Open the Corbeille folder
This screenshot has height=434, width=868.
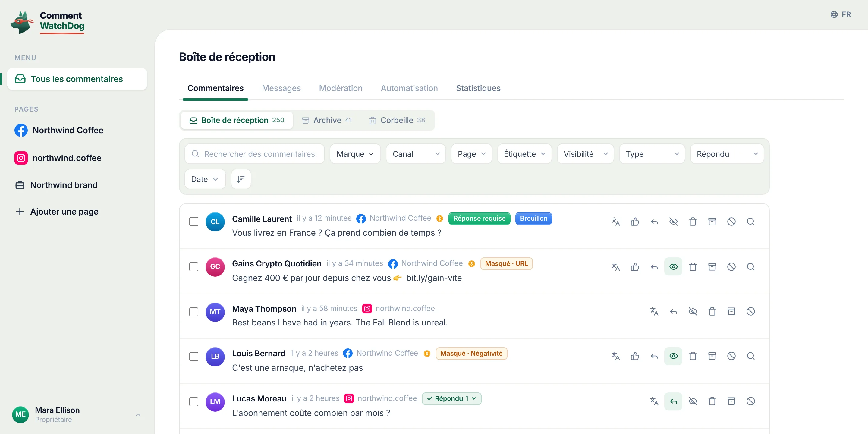click(397, 120)
